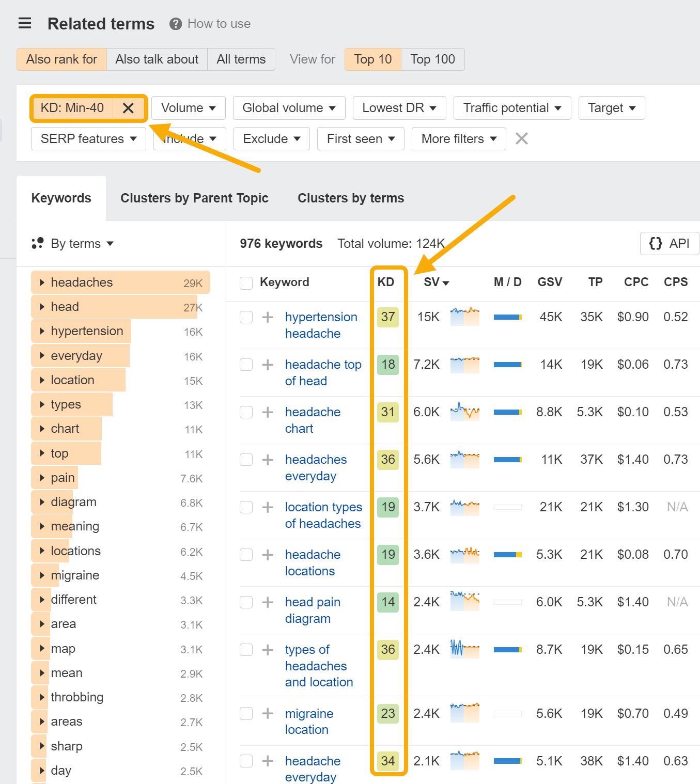Clear all filters with the X icon
700x784 pixels.
click(522, 138)
